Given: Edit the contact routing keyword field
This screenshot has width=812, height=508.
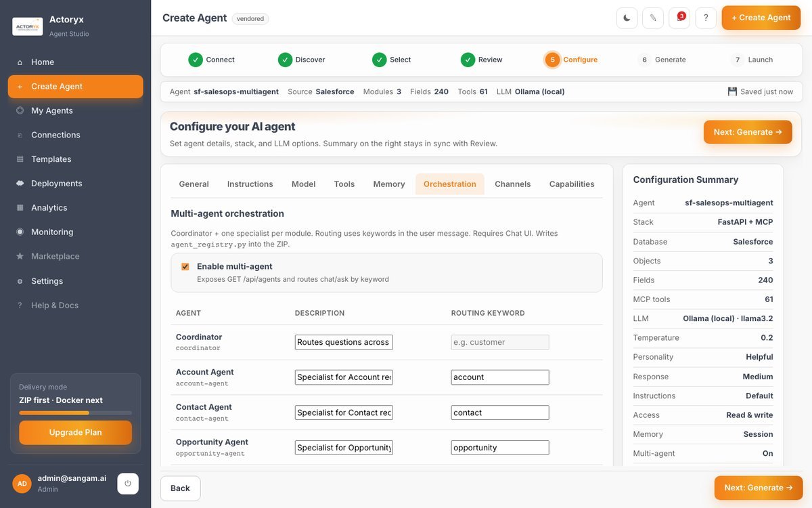Looking at the screenshot, I should click(500, 412).
